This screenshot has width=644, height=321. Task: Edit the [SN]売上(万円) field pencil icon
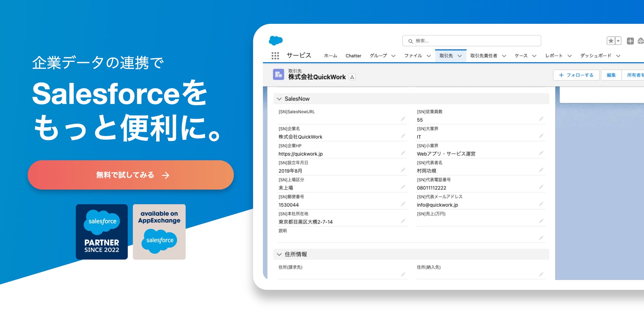point(541,221)
